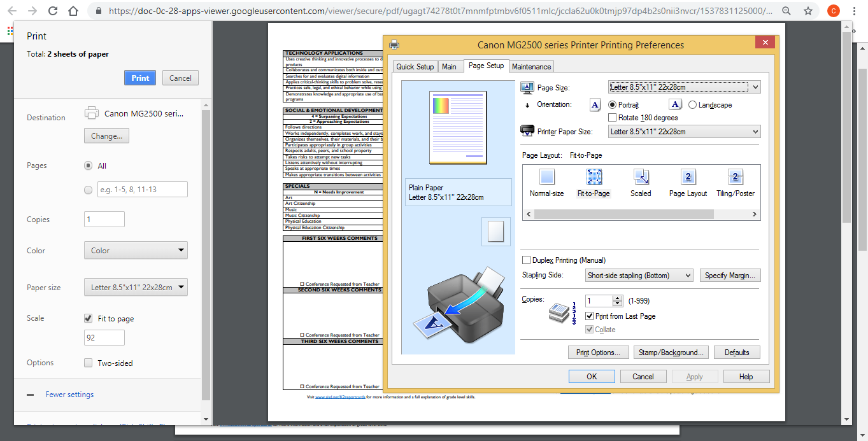868x441 pixels.
Task: Select the Normal-size page layout icon
Action: (546, 178)
